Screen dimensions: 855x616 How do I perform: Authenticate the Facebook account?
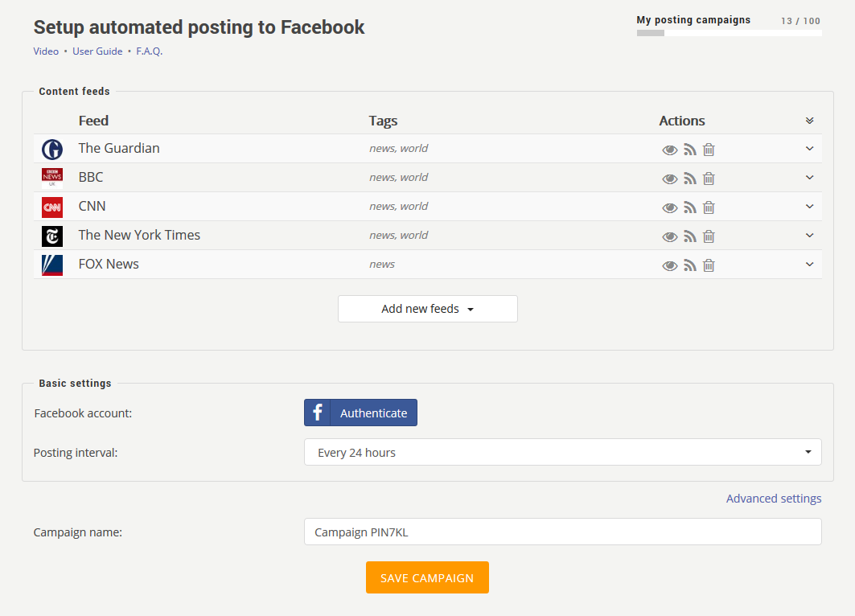(x=360, y=412)
